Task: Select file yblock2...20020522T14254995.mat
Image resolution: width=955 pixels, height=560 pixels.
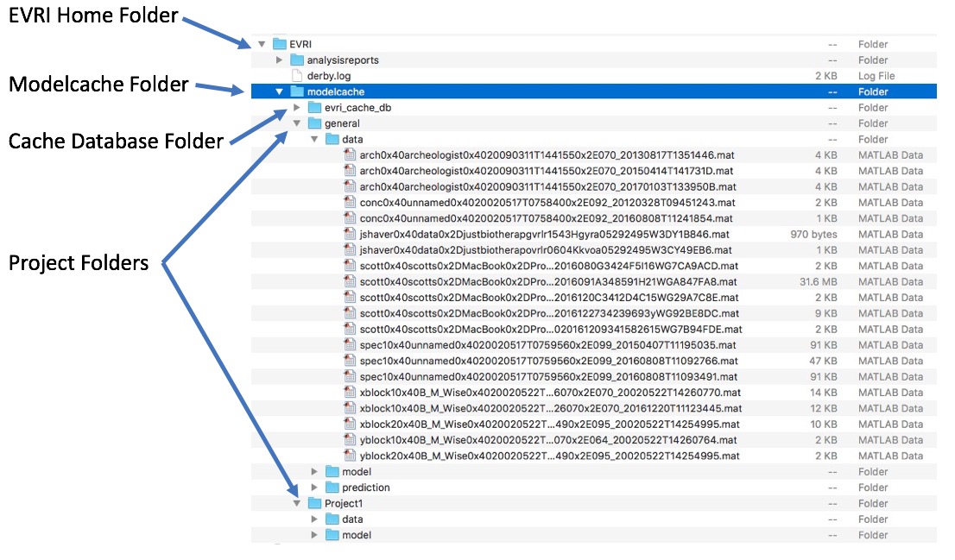Action: point(549,456)
